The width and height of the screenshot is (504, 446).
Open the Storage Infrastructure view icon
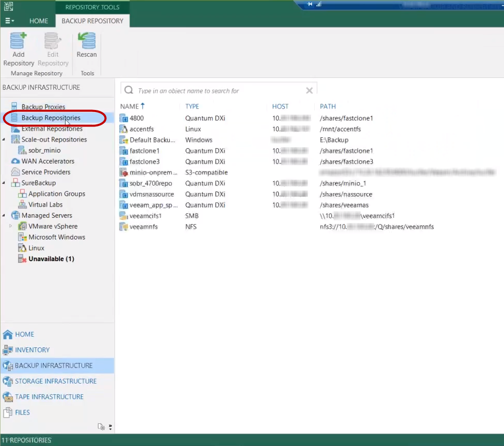tap(8, 381)
